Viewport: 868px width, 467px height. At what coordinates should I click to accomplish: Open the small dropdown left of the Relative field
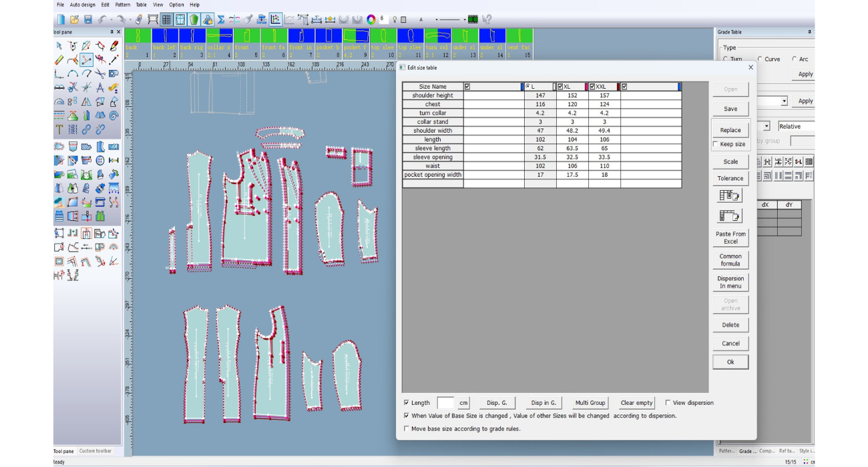pyautogui.click(x=767, y=126)
